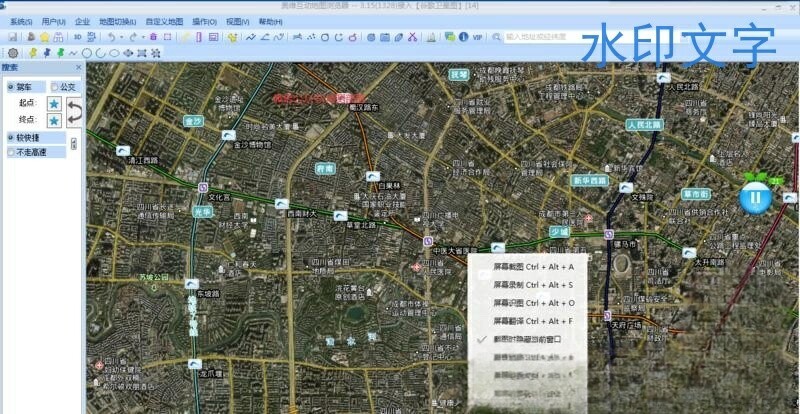This screenshot has height=414, width=800.
Task: Swap start and end points button
Action: pyautogui.click(x=74, y=112)
